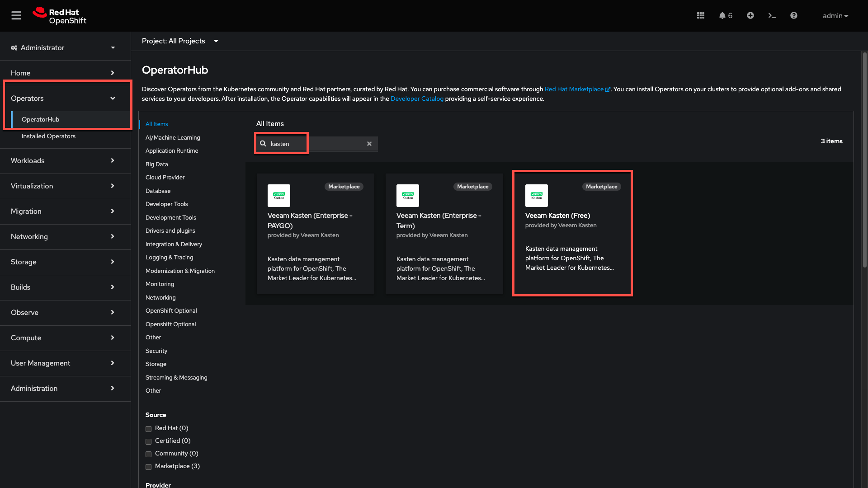This screenshot has width=868, height=488.
Task: Expand the Migration navigation section
Action: point(65,211)
